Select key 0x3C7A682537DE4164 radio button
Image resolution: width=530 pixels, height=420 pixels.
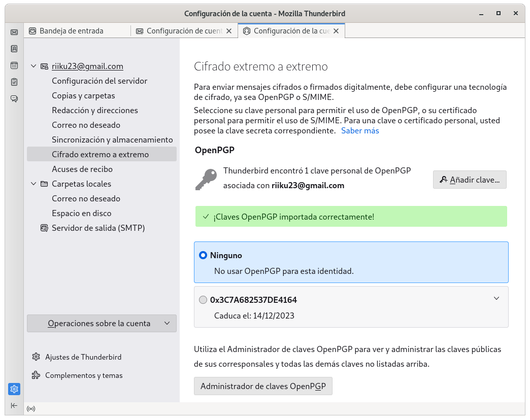pos(203,300)
